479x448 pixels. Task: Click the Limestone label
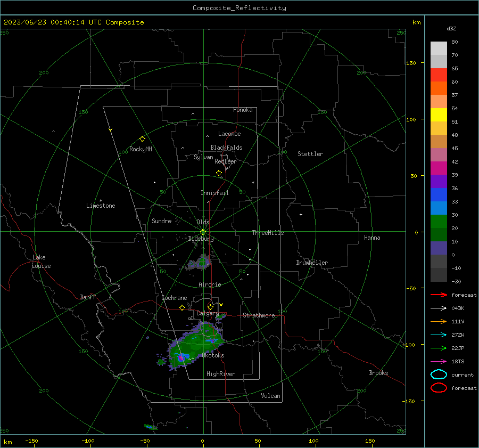[x=101, y=206]
